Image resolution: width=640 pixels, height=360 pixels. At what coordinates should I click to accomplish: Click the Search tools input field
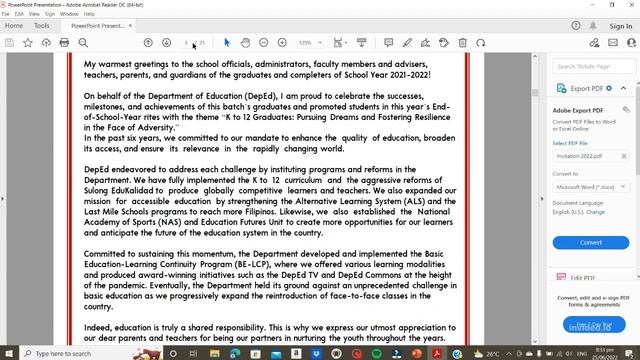(x=594, y=66)
